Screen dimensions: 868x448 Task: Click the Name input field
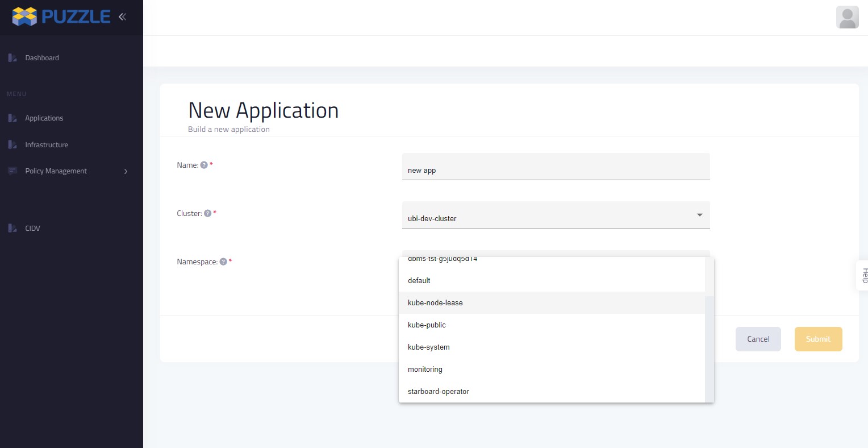click(556, 167)
